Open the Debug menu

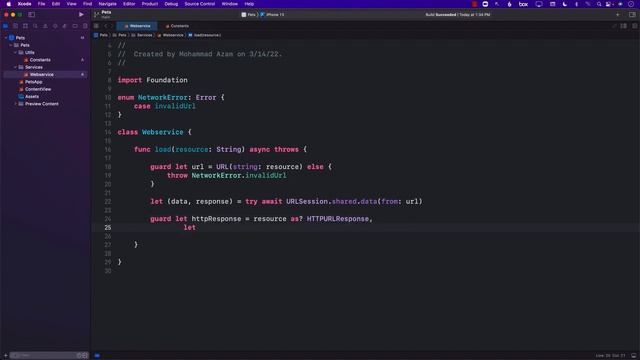click(x=171, y=4)
